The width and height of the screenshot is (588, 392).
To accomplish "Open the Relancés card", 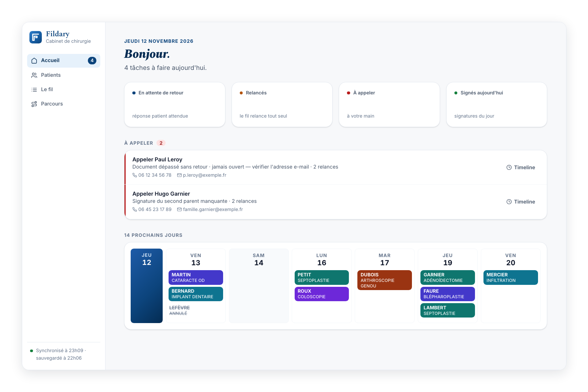I will point(282,105).
